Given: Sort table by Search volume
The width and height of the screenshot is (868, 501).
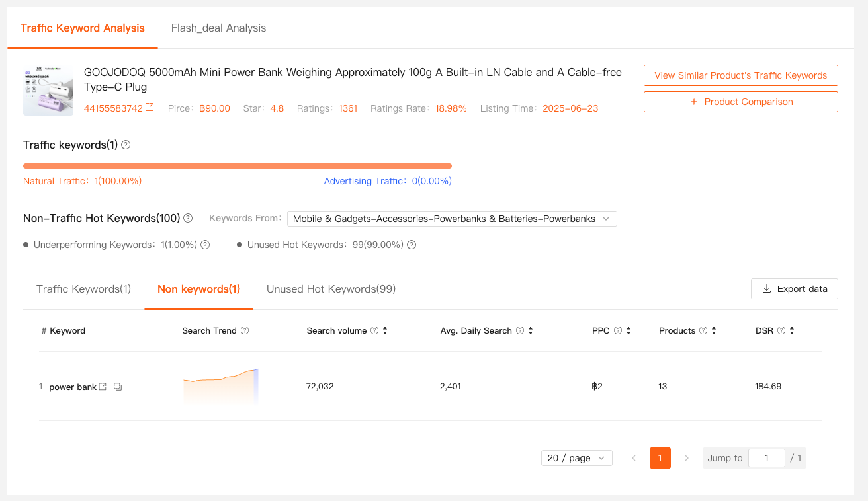Looking at the screenshot, I should point(385,330).
